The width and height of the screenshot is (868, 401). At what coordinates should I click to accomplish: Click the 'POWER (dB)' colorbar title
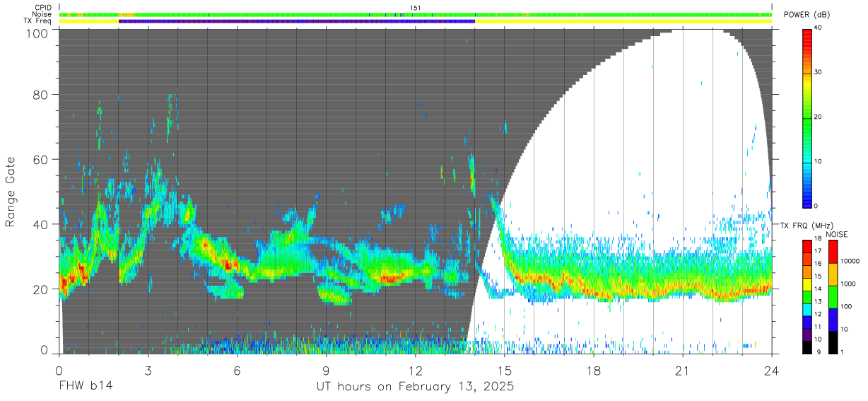(x=807, y=15)
